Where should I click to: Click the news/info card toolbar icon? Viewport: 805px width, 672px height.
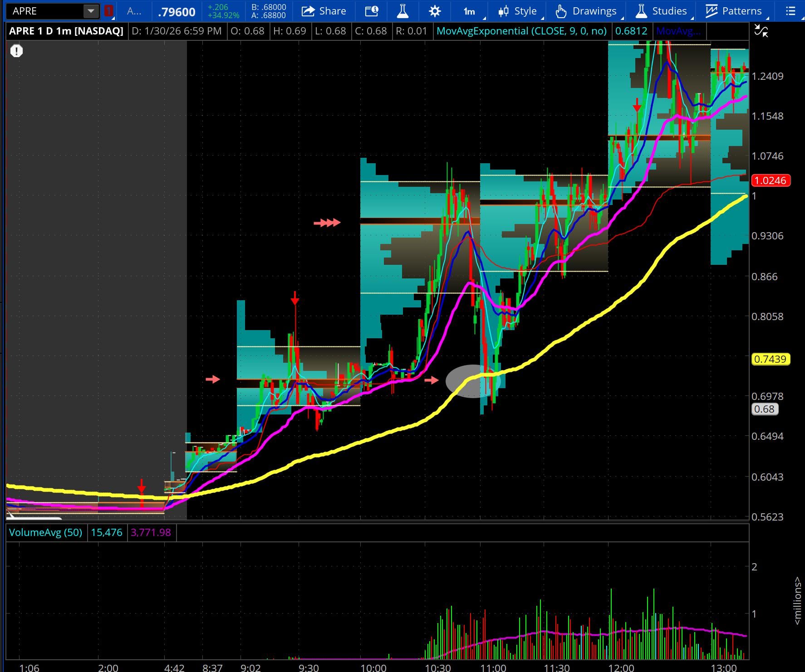tap(372, 11)
